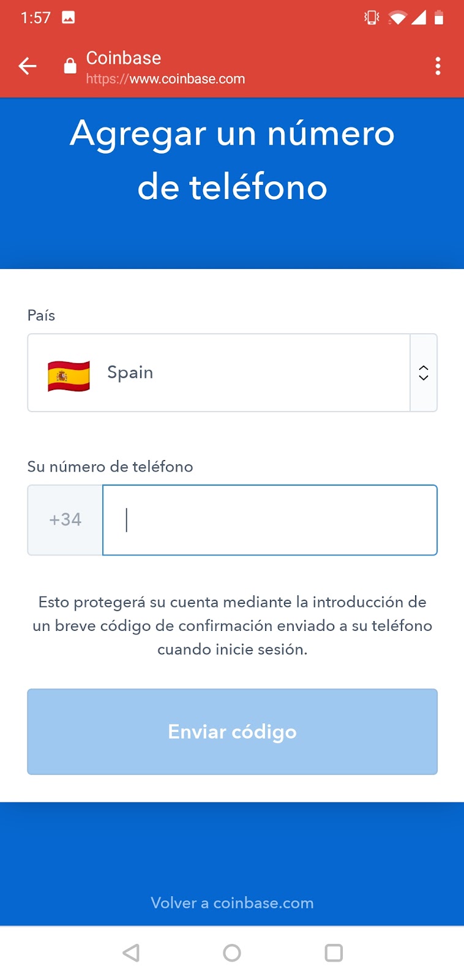Screen dimensions: 464x980
Task: Tap the Android back navigation button
Action: click(x=131, y=952)
